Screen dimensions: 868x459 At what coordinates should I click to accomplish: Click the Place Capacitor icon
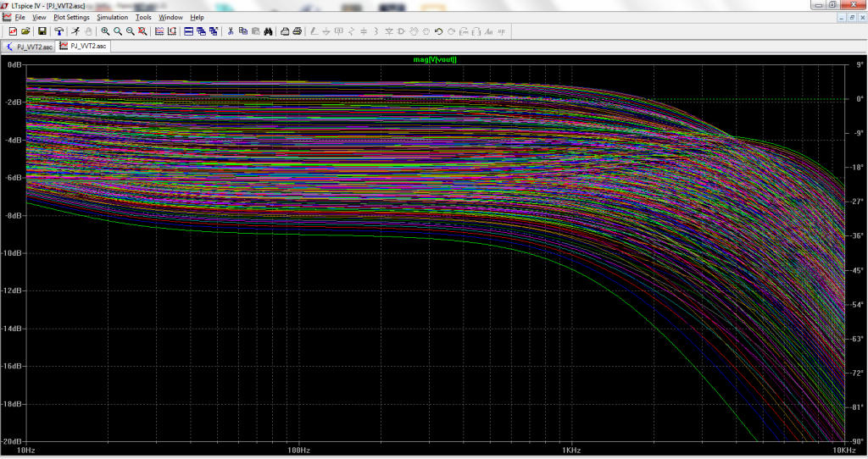point(364,31)
